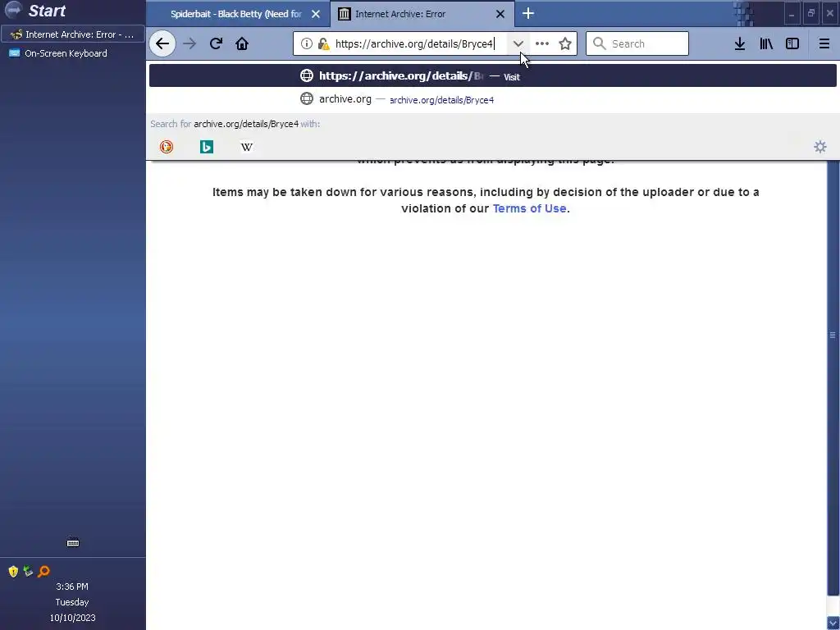Open the security shield tray icon
The width and height of the screenshot is (840, 630).
13,572
